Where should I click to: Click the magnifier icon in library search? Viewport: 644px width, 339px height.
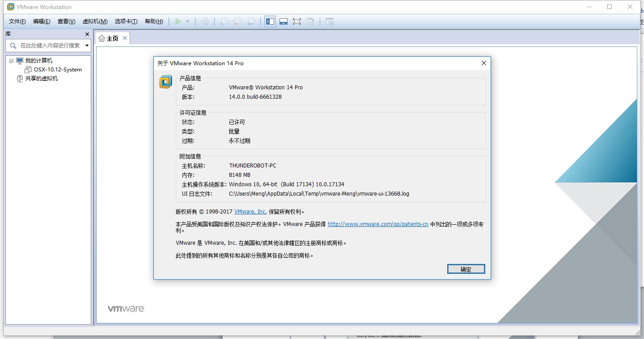tap(13, 45)
